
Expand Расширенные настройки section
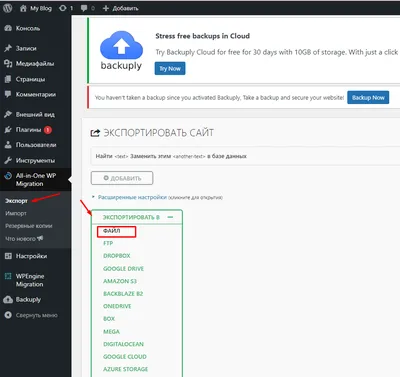point(132,197)
